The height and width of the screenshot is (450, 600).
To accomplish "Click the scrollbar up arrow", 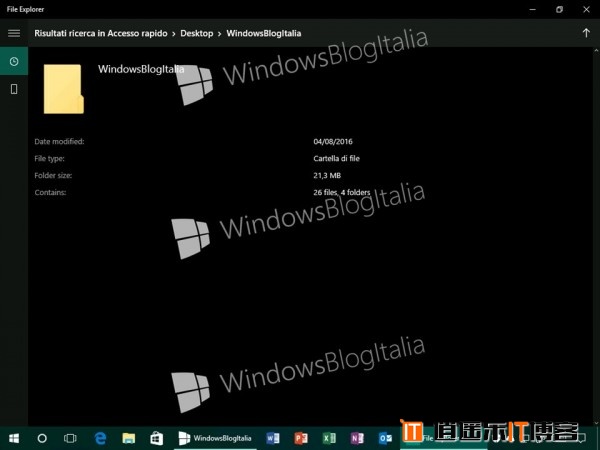I will (x=596, y=51).
